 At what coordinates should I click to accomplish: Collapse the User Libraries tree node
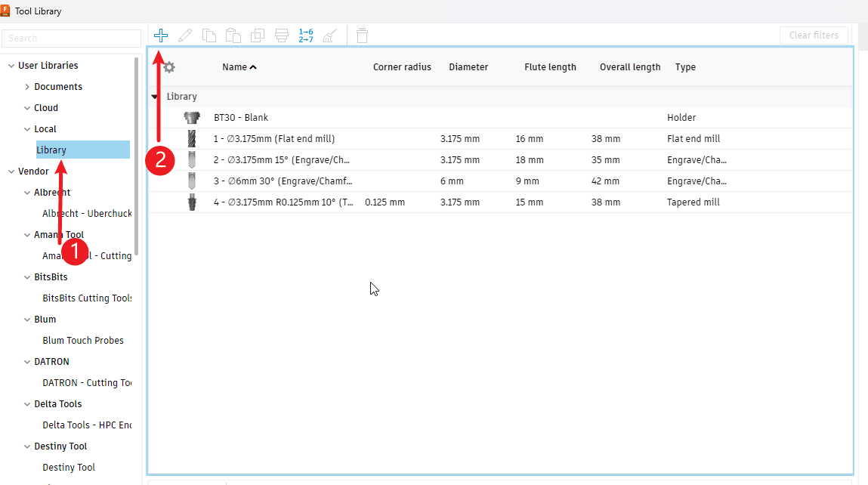(11, 66)
